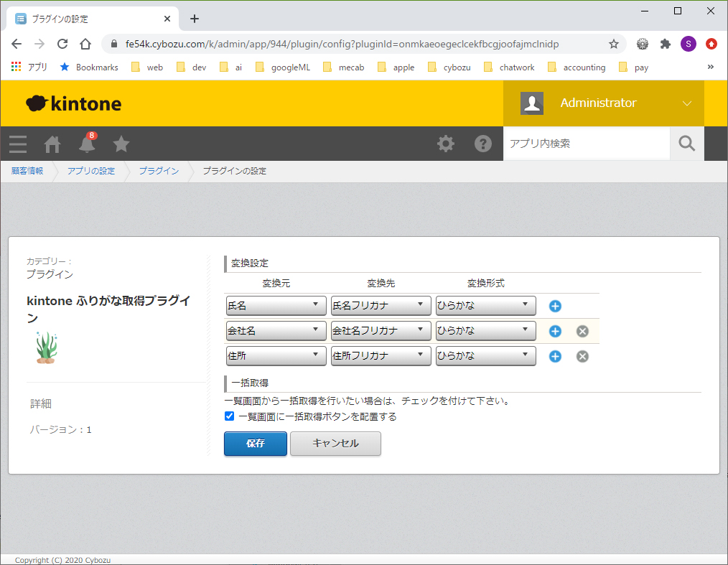Open the ai bookmark folder

coord(230,67)
